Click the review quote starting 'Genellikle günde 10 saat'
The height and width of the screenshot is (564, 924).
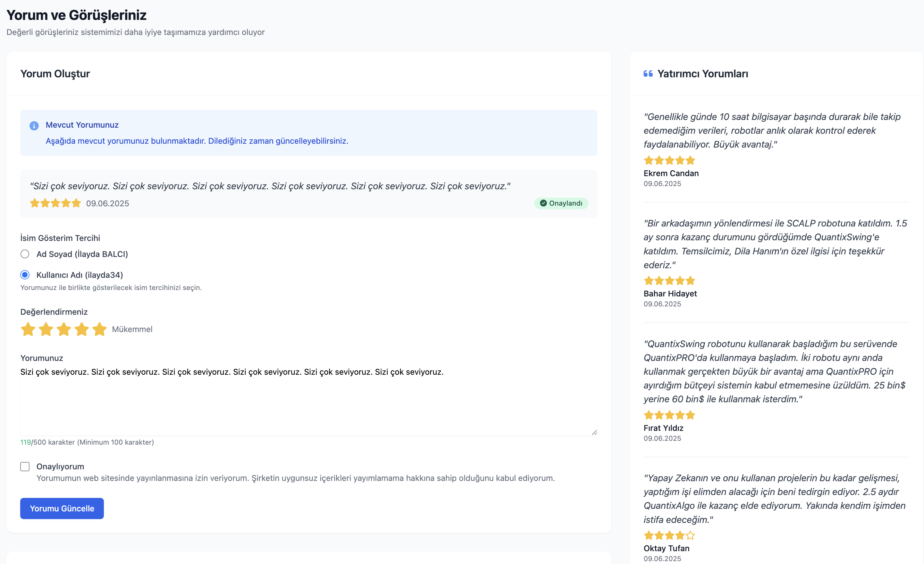772,131
